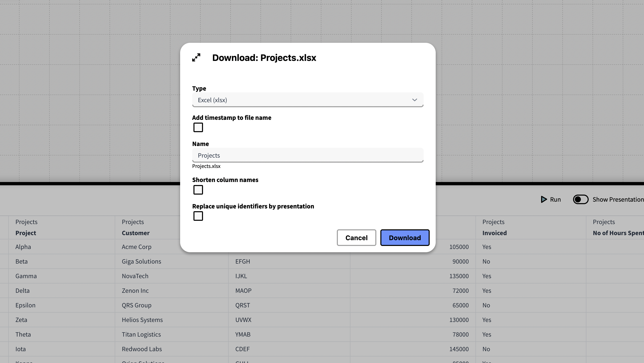Open the Type dropdown chevron
This screenshot has width=644, height=363.
[415, 100]
